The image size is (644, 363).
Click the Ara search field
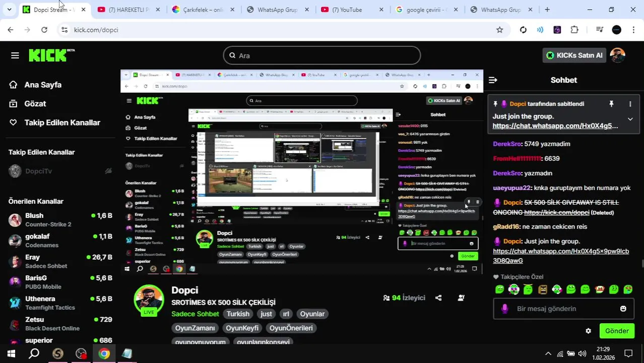tap(322, 55)
